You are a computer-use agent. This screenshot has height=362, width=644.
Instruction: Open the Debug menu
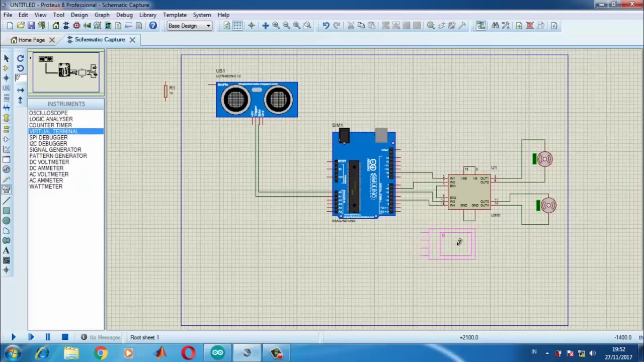coord(124,15)
